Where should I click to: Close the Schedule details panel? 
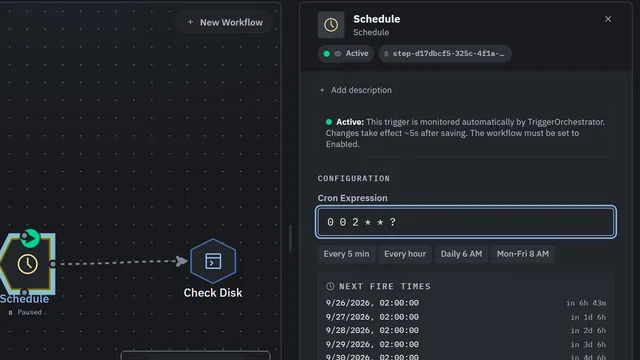[x=608, y=19]
